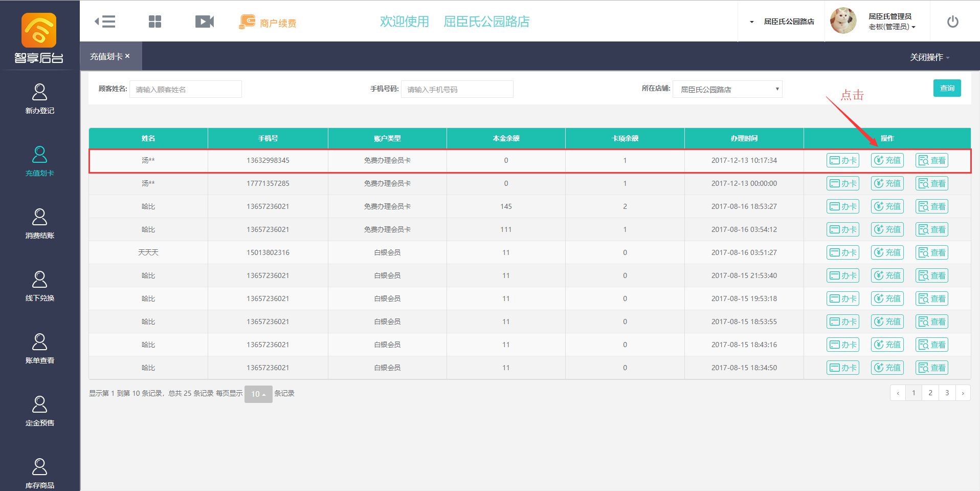Click the admin avatar thumbnail
Image resolution: width=980 pixels, height=491 pixels.
tap(843, 21)
